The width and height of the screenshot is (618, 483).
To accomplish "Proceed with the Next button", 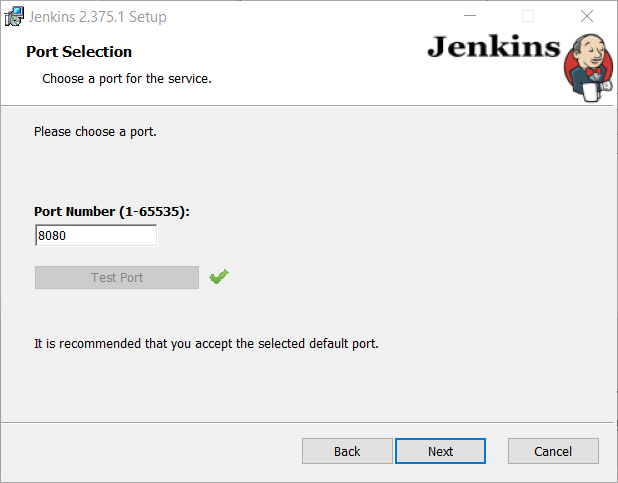I will (x=440, y=451).
